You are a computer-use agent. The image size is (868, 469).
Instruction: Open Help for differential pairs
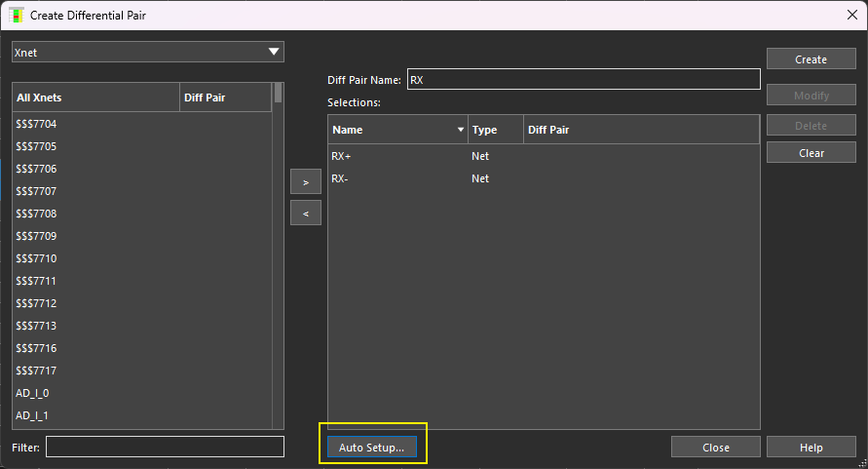(811, 448)
